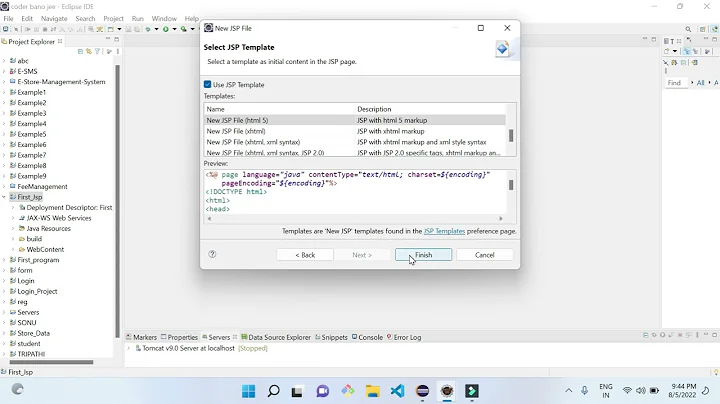Expand the WebContent folder node
This screenshot has height=404, width=720.
(13, 249)
